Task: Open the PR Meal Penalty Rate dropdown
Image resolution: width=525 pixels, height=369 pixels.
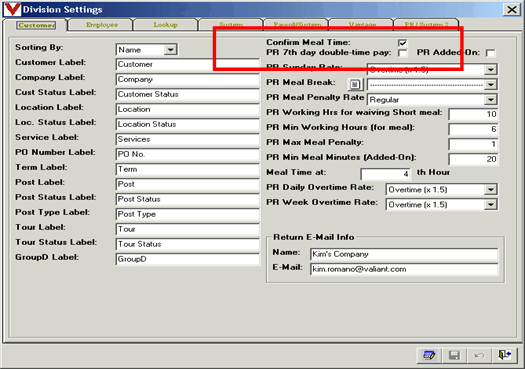Action: coord(491,99)
